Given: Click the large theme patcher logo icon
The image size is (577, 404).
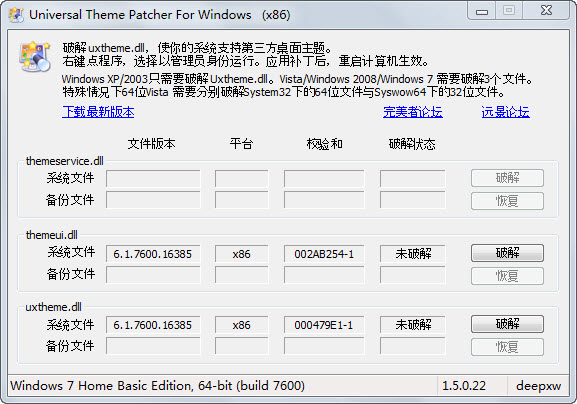Looking at the screenshot, I should (35, 56).
